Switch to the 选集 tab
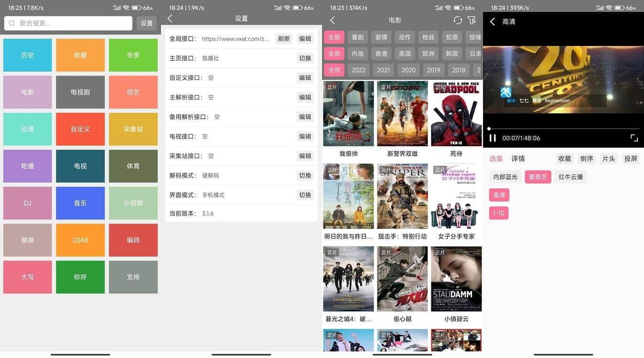644x358 pixels. click(496, 159)
